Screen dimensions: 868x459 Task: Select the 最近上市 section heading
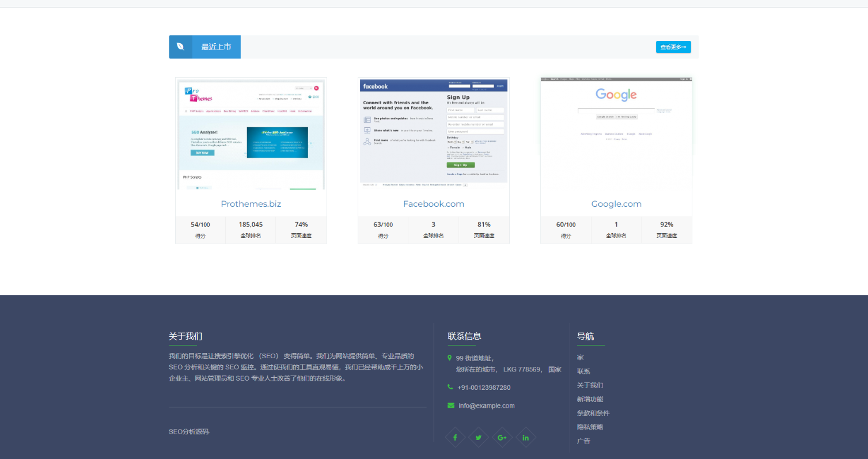[x=216, y=47]
